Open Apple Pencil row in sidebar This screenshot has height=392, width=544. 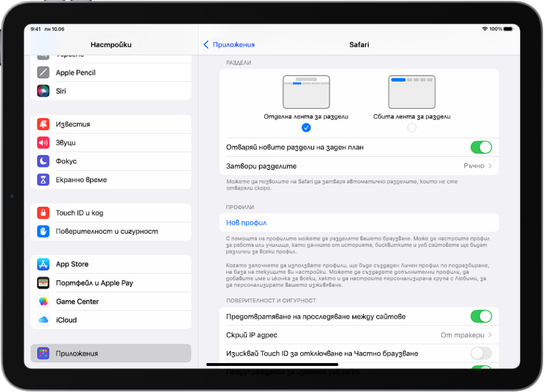(111, 73)
